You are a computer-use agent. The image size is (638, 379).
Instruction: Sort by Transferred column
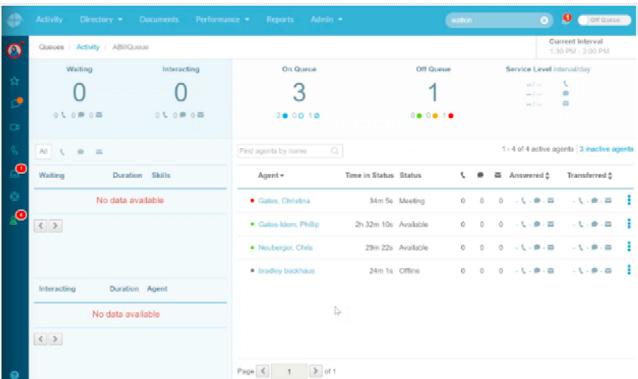(x=590, y=175)
